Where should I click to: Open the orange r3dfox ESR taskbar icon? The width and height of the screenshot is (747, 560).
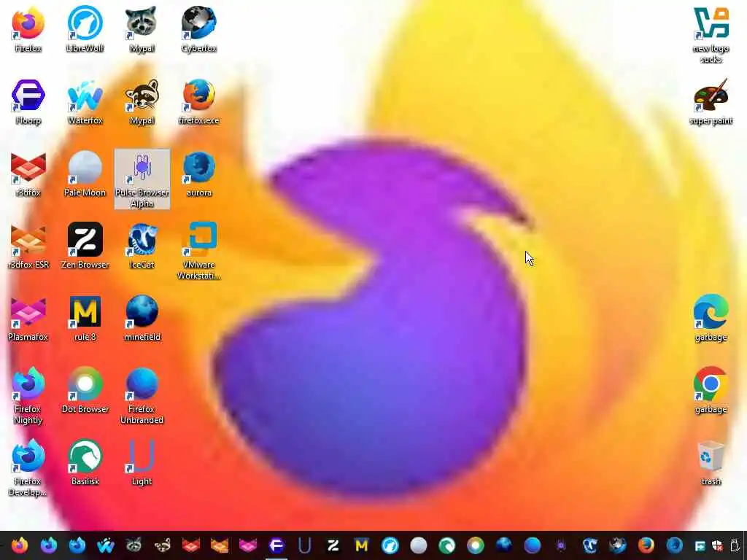[220, 545]
